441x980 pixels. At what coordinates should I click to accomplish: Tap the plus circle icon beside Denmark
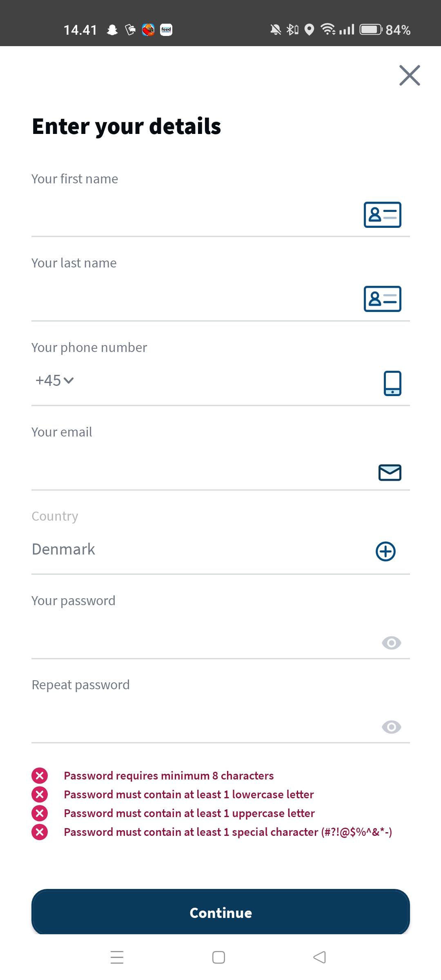click(x=385, y=552)
